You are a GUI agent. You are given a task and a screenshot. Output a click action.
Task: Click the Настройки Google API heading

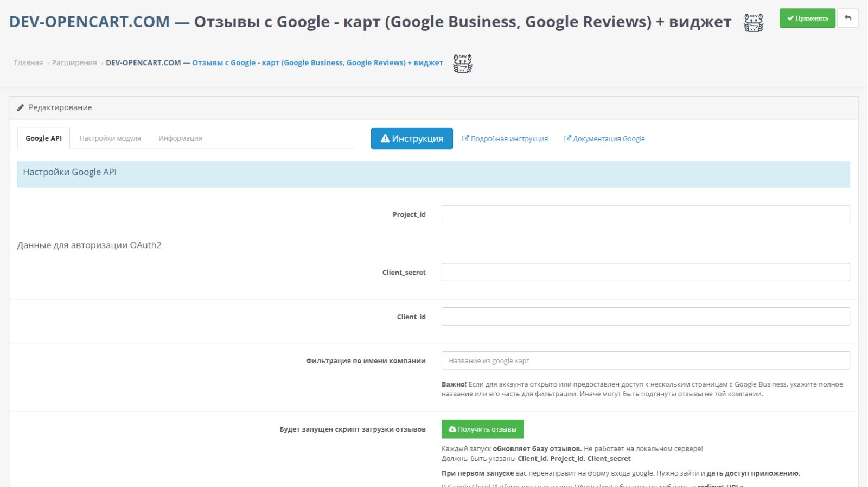point(69,172)
